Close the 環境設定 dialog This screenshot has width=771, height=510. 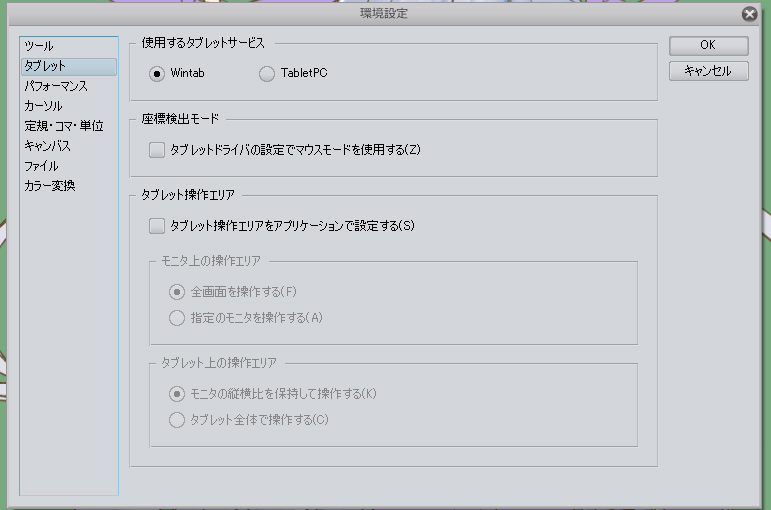(x=749, y=14)
